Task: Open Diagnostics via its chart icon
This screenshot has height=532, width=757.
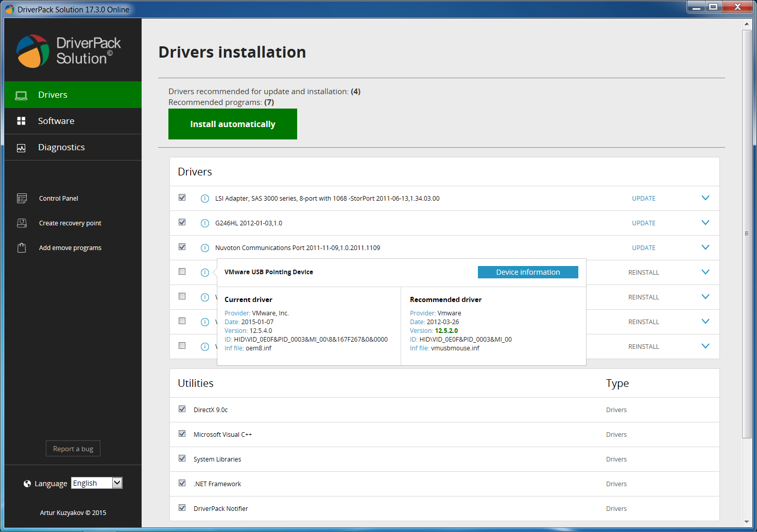Action: click(x=21, y=147)
